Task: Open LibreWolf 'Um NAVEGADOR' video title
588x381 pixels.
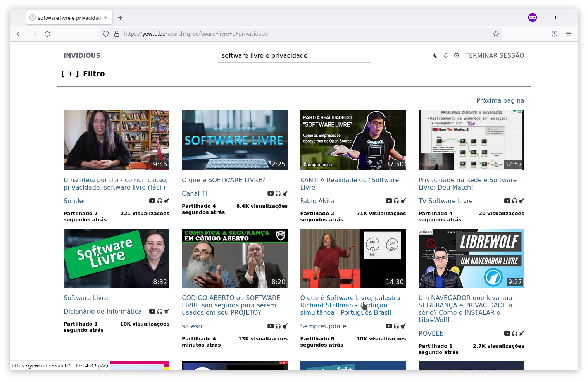Action: pos(465,309)
